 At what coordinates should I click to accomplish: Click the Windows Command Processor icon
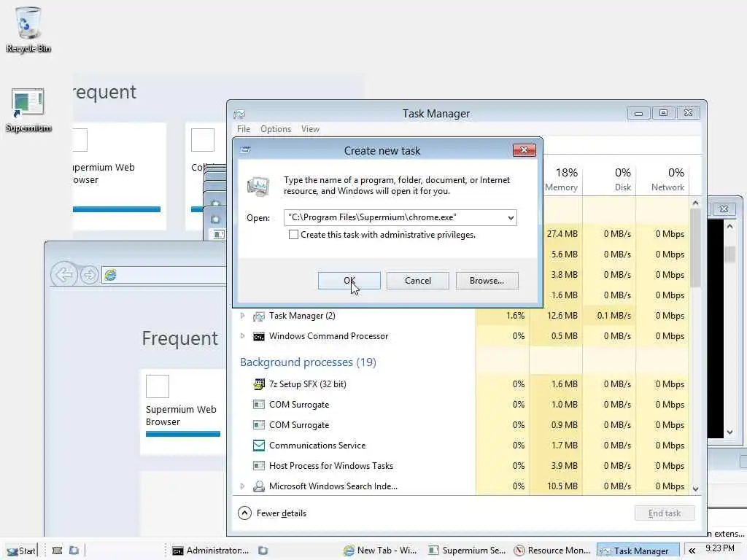[259, 336]
